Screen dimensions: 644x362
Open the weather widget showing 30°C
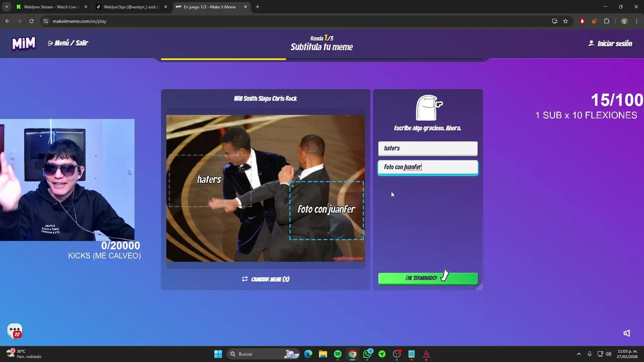(x=24, y=354)
